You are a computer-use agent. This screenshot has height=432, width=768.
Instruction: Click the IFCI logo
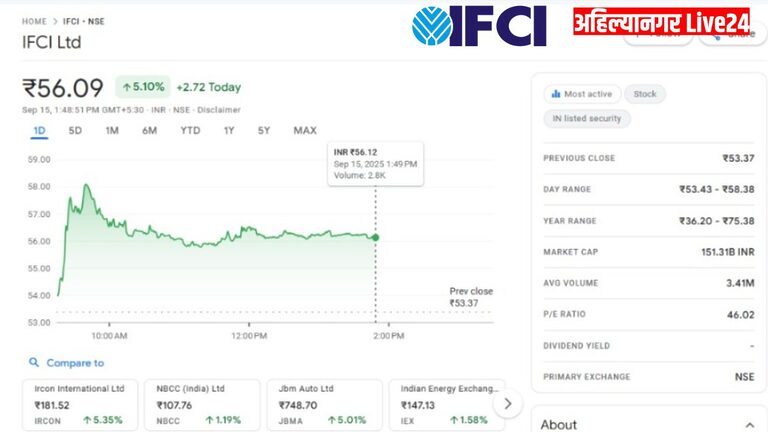pos(479,25)
